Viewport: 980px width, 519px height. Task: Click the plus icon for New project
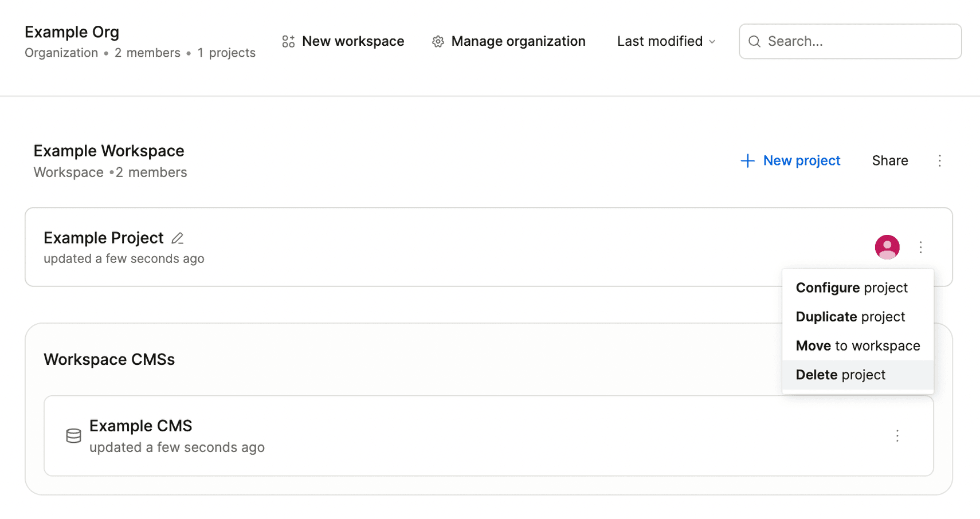pos(747,161)
